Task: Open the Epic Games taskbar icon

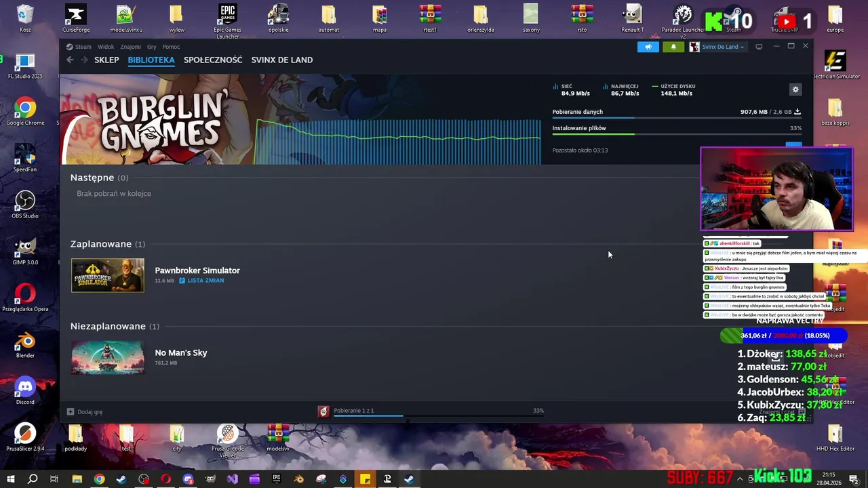Action: click(277, 479)
